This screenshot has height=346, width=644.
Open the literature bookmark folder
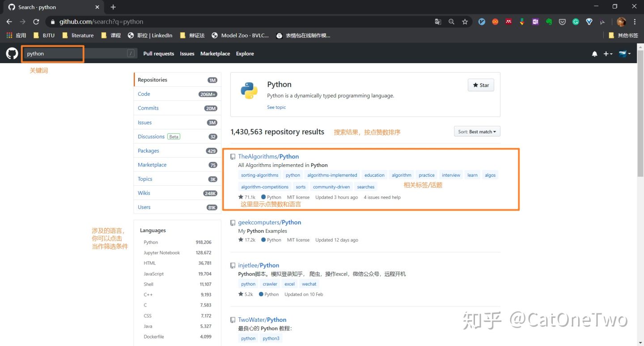pyautogui.click(x=78, y=35)
